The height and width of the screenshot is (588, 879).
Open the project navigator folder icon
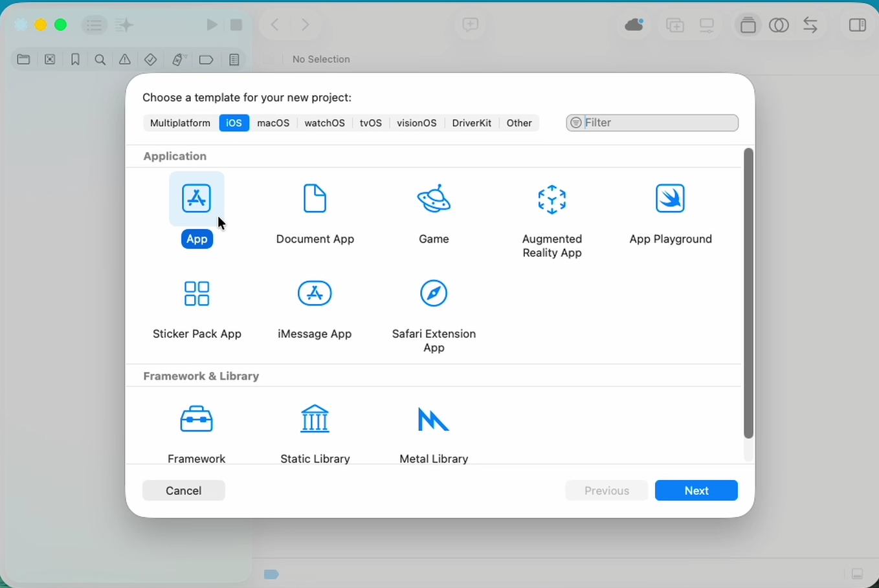pyautogui.click(x=24, y=60)
